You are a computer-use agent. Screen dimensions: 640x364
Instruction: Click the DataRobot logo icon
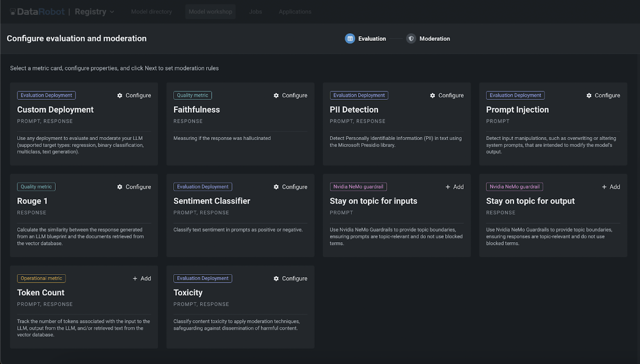[12, 12]
